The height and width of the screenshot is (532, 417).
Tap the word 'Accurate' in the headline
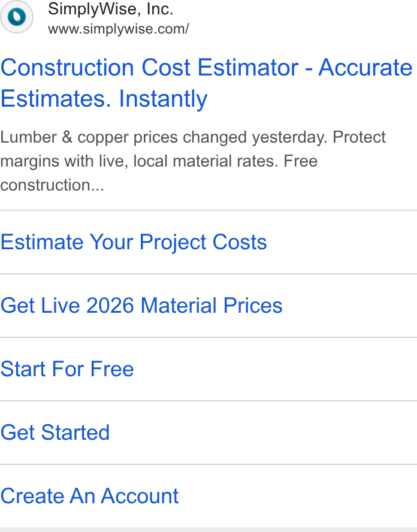tap(365, 67)
